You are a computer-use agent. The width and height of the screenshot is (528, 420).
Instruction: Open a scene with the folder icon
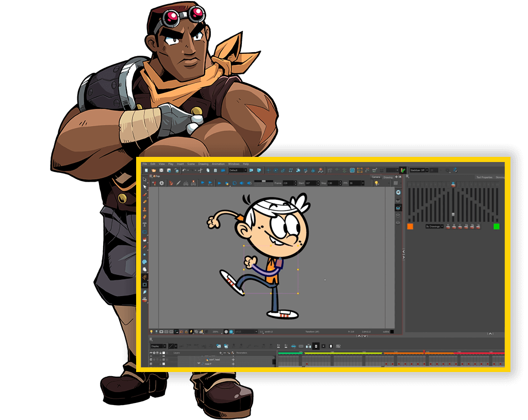pos(154,171)
